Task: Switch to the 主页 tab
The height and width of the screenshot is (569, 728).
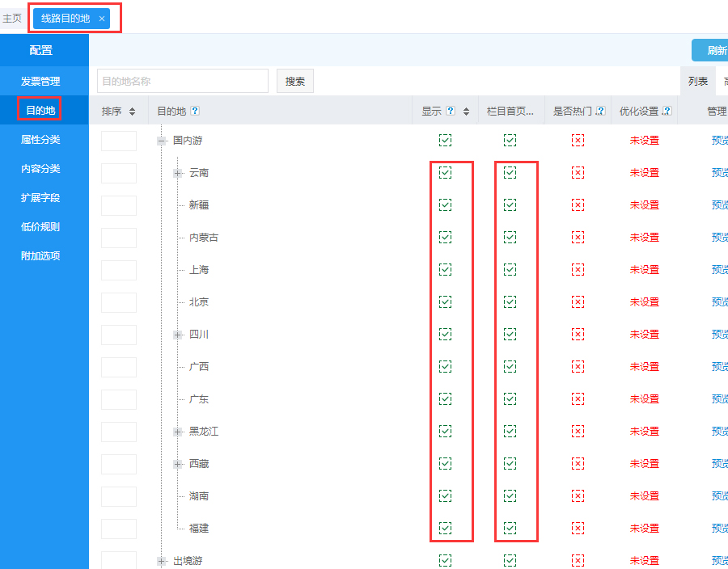Action: [x=12, y=17]
